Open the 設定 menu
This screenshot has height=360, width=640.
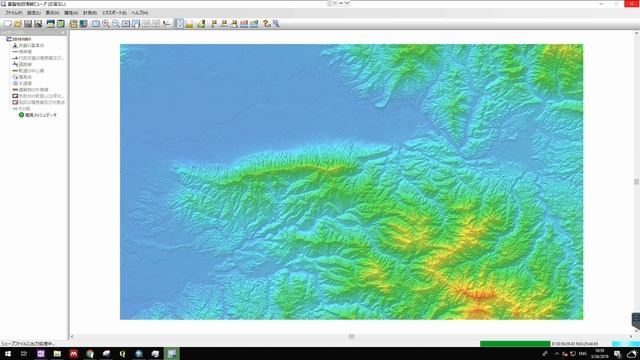coord(34,13)
